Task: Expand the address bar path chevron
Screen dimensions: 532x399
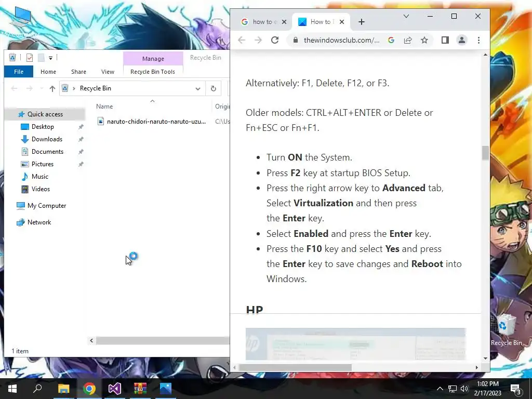Action: pos(74,88)
